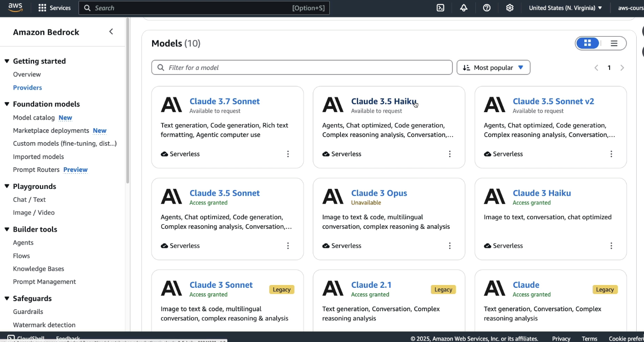
Task: Open Model catalog in the sidebar
Action: (34, 118)
